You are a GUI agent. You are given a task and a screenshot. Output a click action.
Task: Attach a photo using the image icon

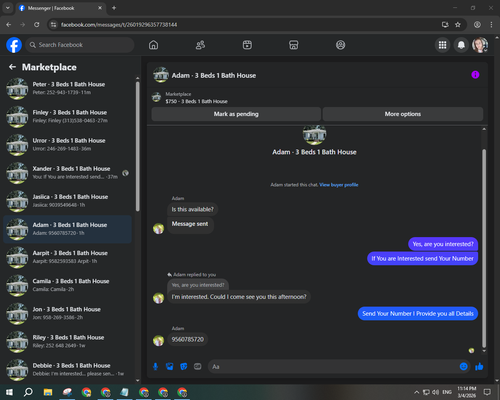(x=170, y=367)
